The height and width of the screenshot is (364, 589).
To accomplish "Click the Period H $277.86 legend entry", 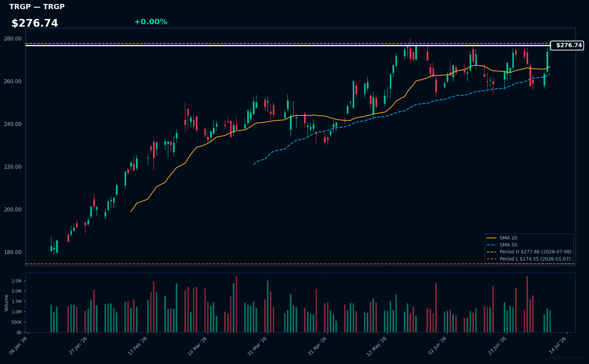I will [x=529, y=252].
